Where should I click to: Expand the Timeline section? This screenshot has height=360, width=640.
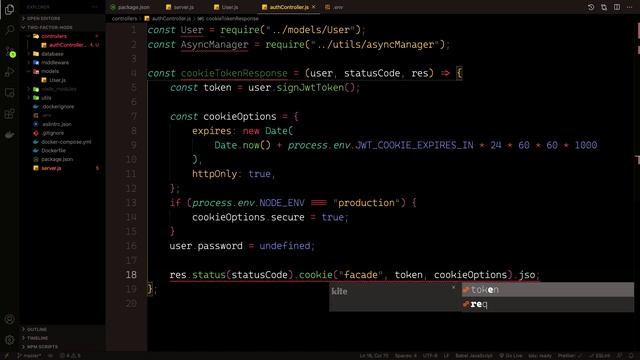coord(61,338)
